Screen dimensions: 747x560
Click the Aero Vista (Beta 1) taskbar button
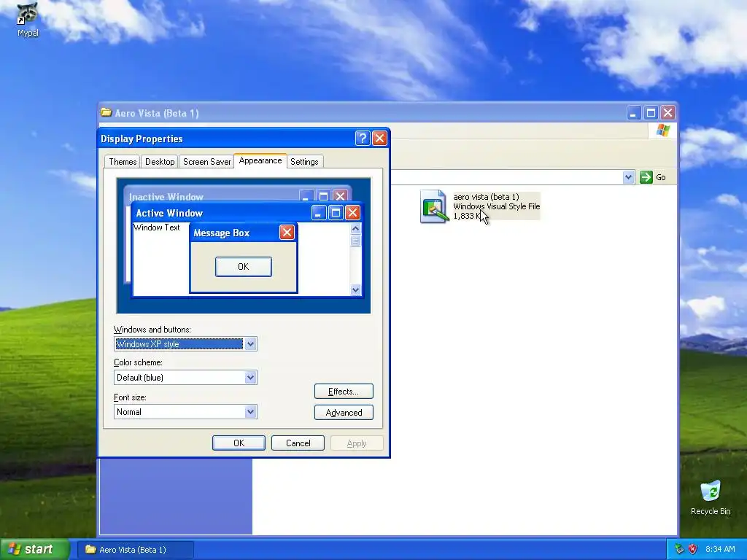click(136, 550)
